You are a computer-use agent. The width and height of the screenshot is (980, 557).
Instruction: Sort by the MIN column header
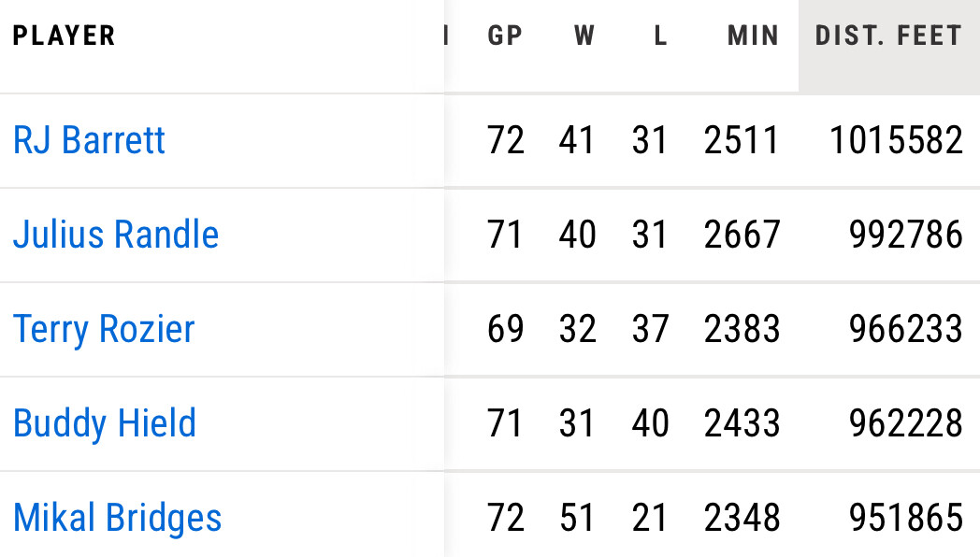tap(753, 36)
